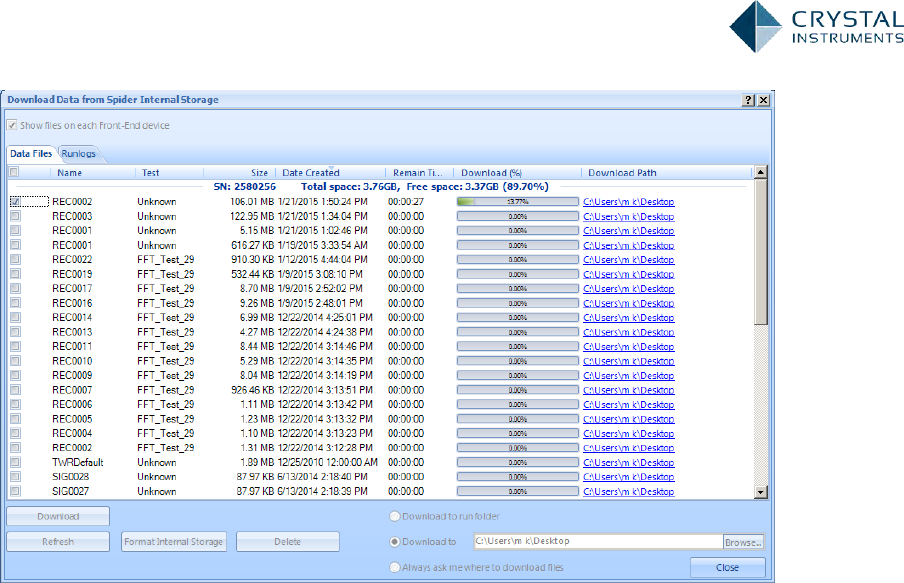904x583 pixels.
Task: Click the 616.27 KB size cell
Action: tap(253, 245)
